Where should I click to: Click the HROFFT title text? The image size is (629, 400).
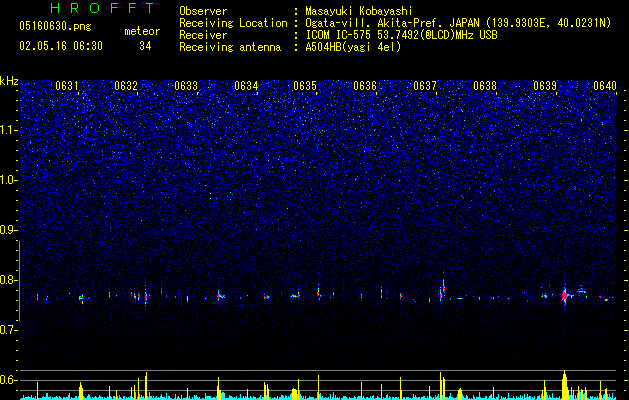(103, 8)
